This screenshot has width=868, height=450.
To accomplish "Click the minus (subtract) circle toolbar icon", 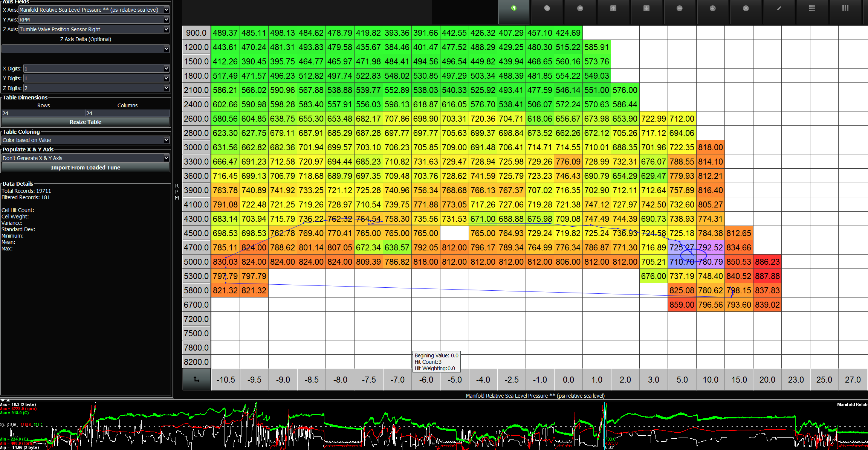I will point(680,8).
